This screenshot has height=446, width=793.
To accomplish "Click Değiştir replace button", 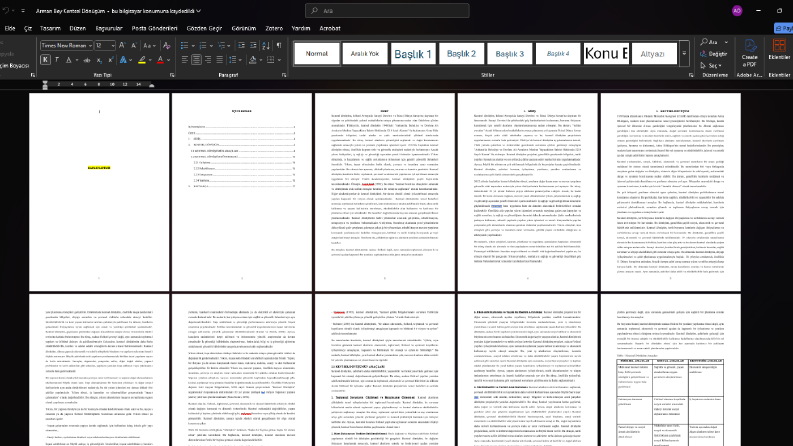I will click(714, 54).
